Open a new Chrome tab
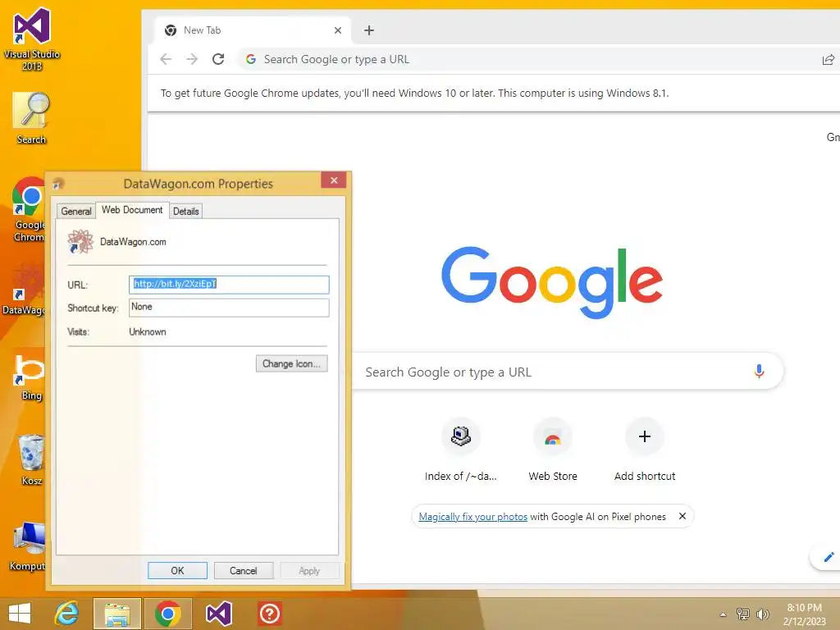The width and height of the screenshot is (840, 630). point(368,30)
